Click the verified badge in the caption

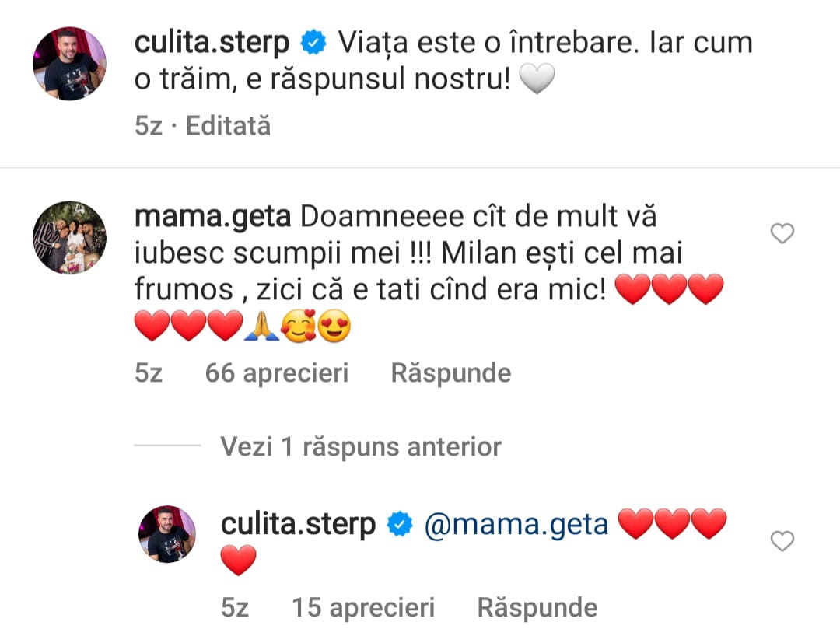coord(313,44)
